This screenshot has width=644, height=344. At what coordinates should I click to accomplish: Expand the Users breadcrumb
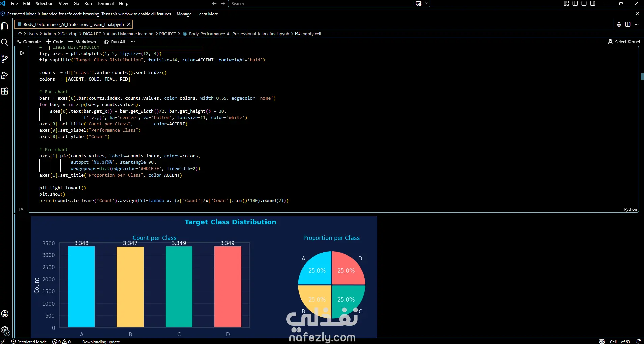coord(33,34)
